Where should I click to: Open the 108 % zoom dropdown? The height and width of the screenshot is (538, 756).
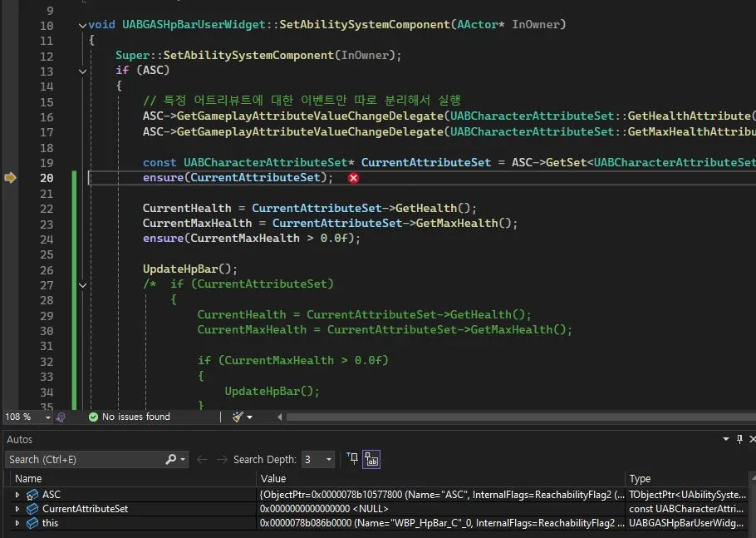tap(47, 417)
